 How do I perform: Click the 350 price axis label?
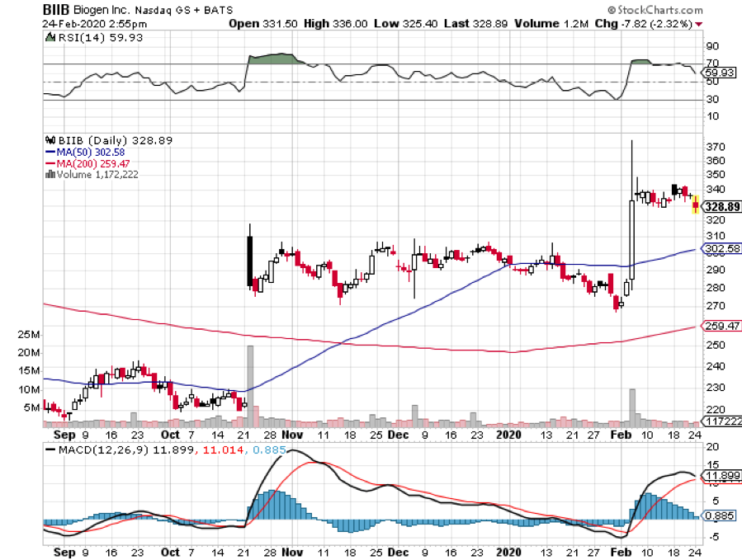[715, 175]
